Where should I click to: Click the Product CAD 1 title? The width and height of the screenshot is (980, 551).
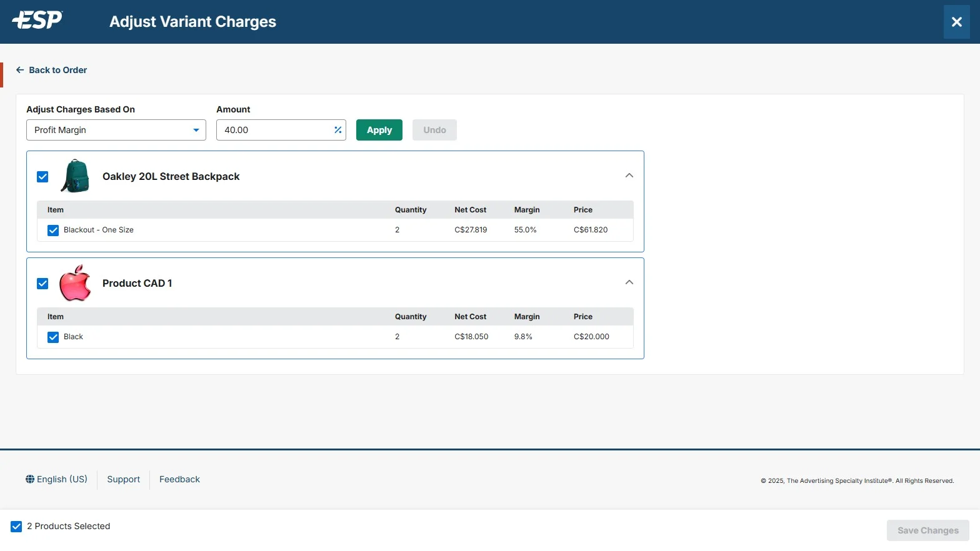coord(137,284)
